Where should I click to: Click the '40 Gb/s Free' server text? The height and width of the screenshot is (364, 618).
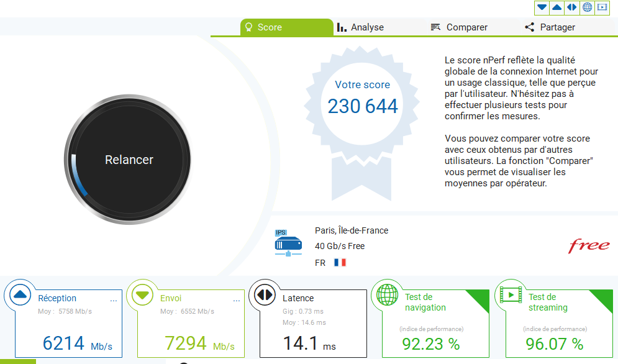pos(340,246)
